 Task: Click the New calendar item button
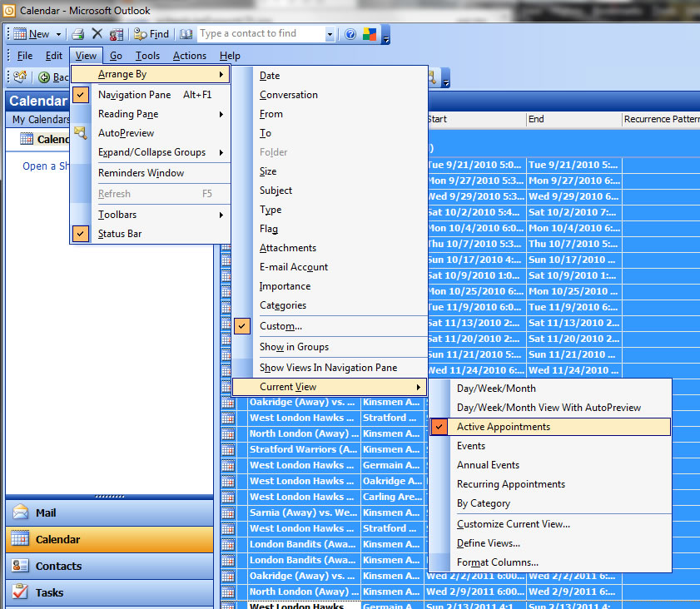(x=32, y=34)
